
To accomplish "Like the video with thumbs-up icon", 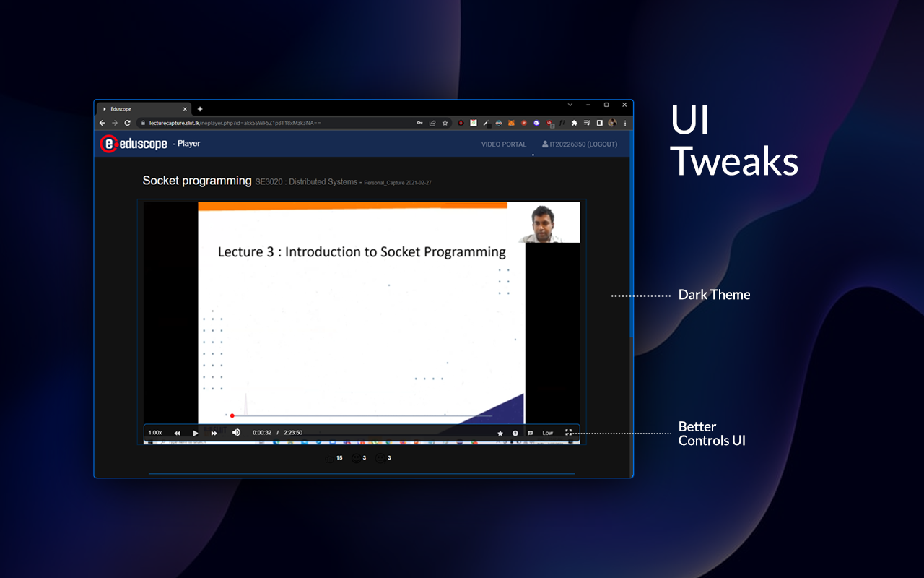I will coord(331,458).
